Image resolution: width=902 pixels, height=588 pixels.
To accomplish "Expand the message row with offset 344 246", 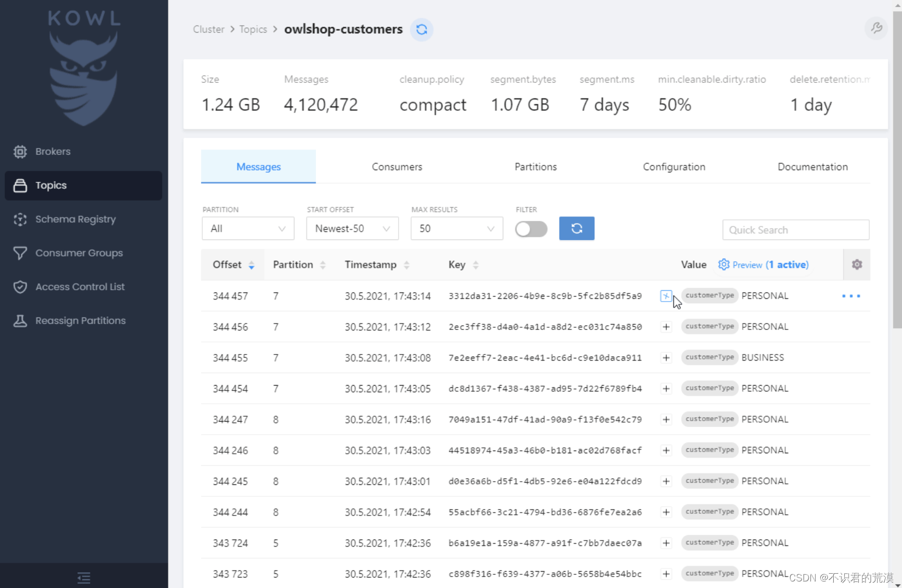I will click(x=666, y=451).
